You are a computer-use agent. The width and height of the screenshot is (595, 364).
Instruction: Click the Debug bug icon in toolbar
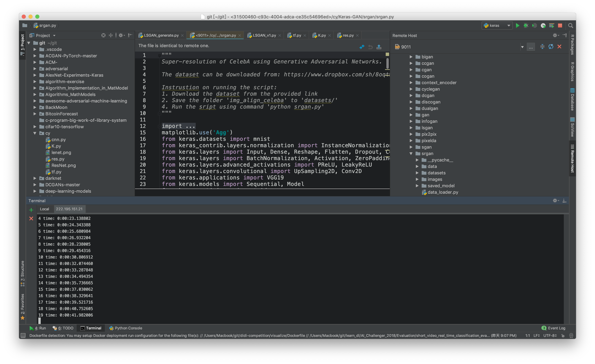(526, 25)
